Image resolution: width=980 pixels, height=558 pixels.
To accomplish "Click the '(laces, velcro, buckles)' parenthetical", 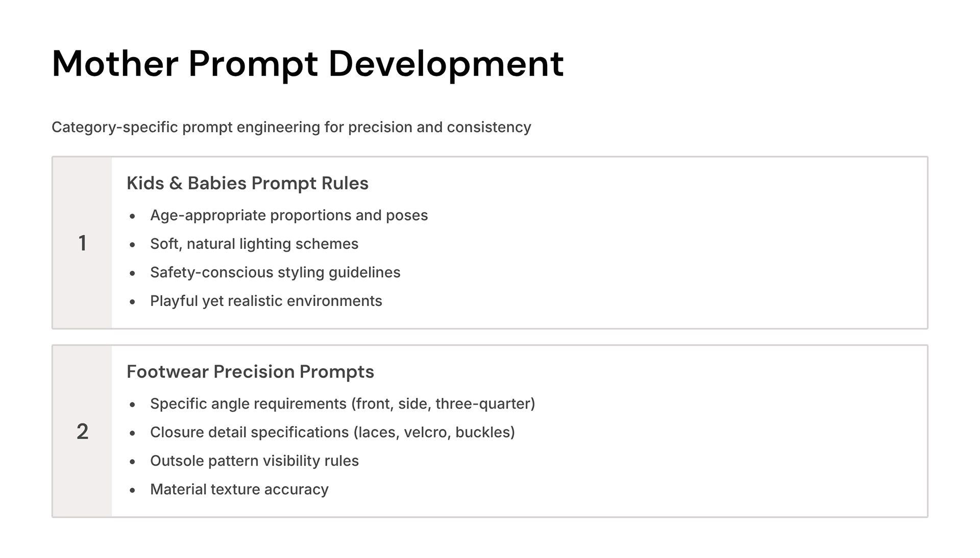I will 434,432.
